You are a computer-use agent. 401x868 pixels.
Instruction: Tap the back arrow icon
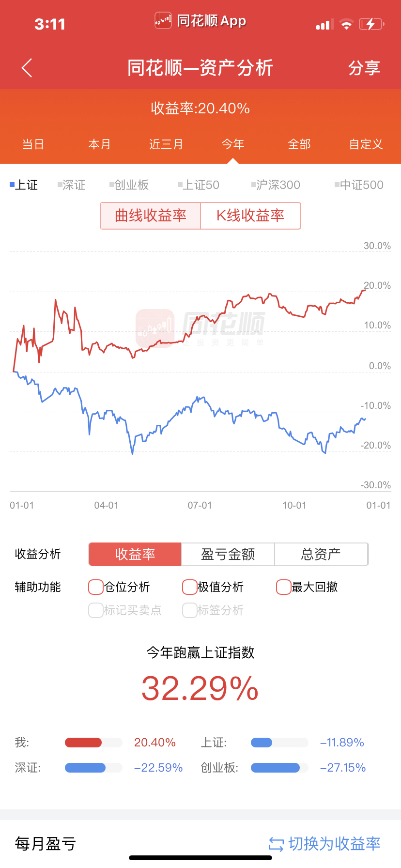(27, 68)
